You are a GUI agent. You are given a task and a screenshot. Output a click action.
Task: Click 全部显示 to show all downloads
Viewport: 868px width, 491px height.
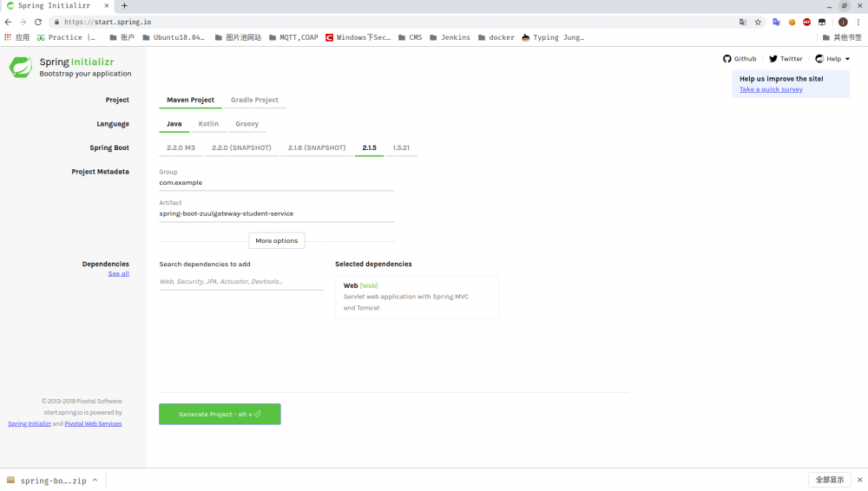point(829,480)
